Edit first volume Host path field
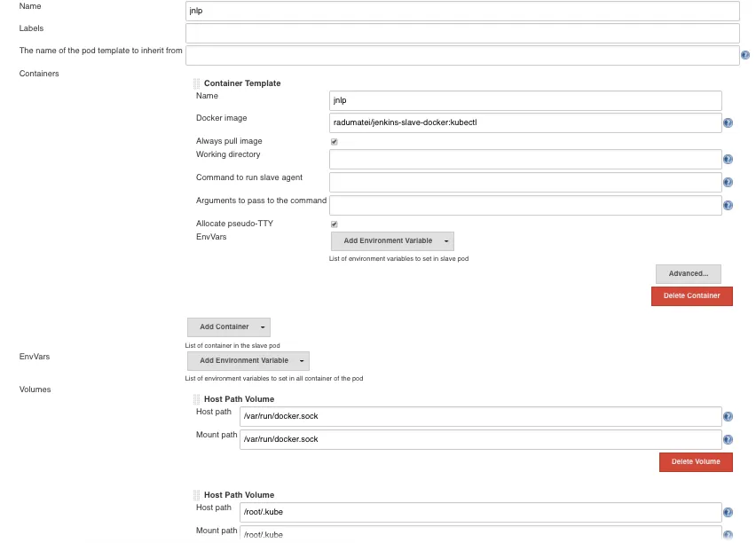 coord(481,417)
